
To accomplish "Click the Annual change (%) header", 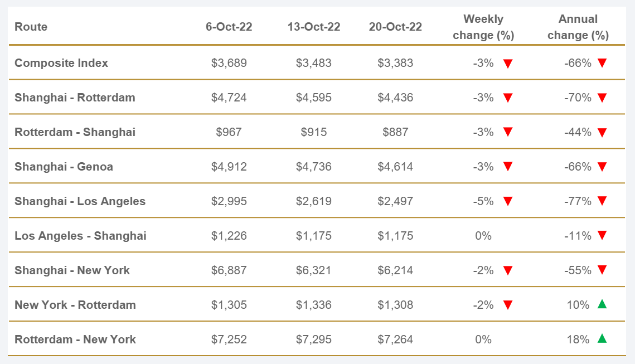I will pos(578,27).
